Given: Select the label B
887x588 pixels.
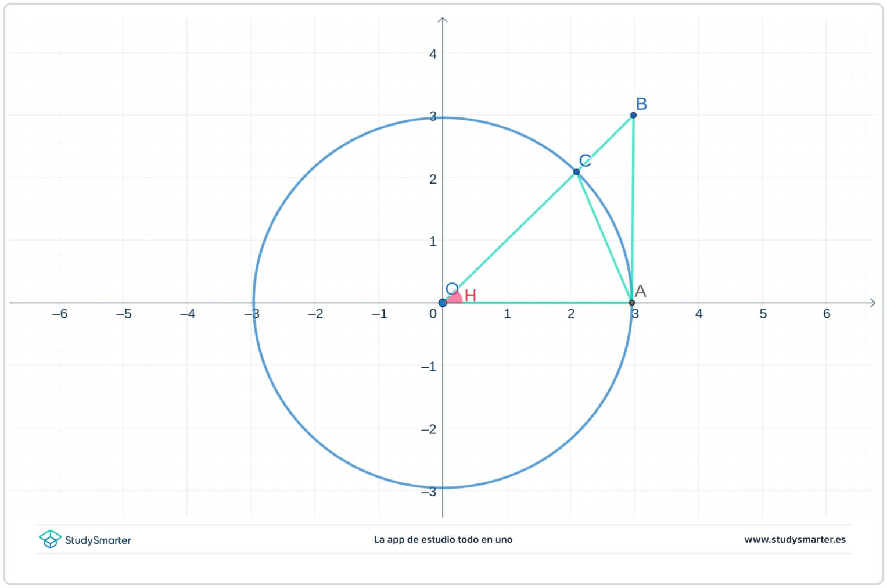Looking at the screenshot, I should 641,104.
